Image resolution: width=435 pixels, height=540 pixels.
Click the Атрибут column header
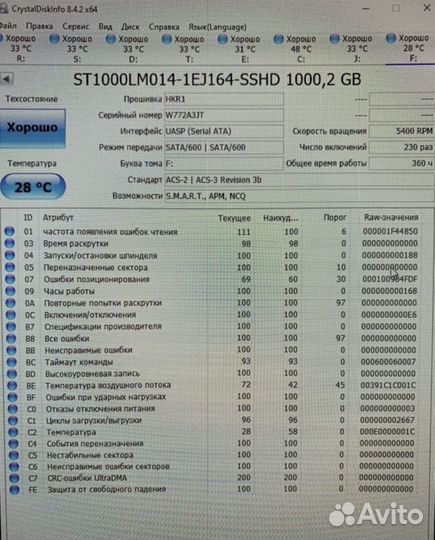click(58, 217)
